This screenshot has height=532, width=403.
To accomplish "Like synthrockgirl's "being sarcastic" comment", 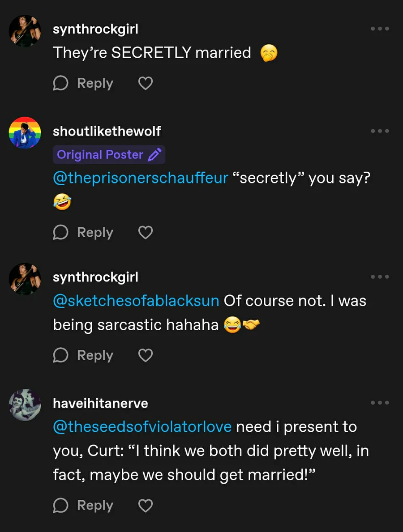I will [x=145, y=356].
